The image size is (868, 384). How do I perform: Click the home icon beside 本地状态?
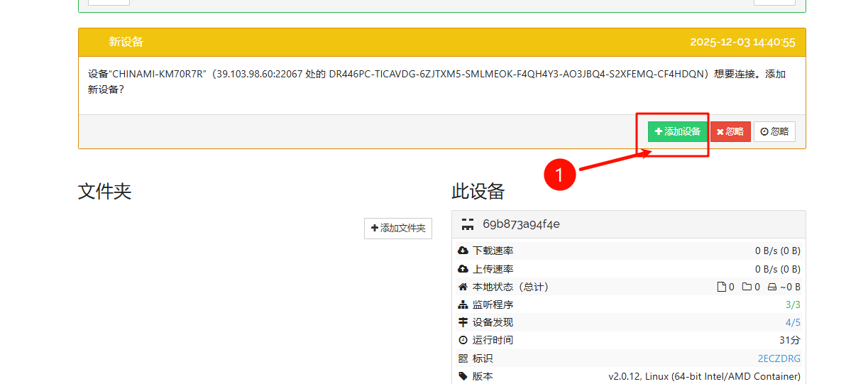[x=463, y=287]
